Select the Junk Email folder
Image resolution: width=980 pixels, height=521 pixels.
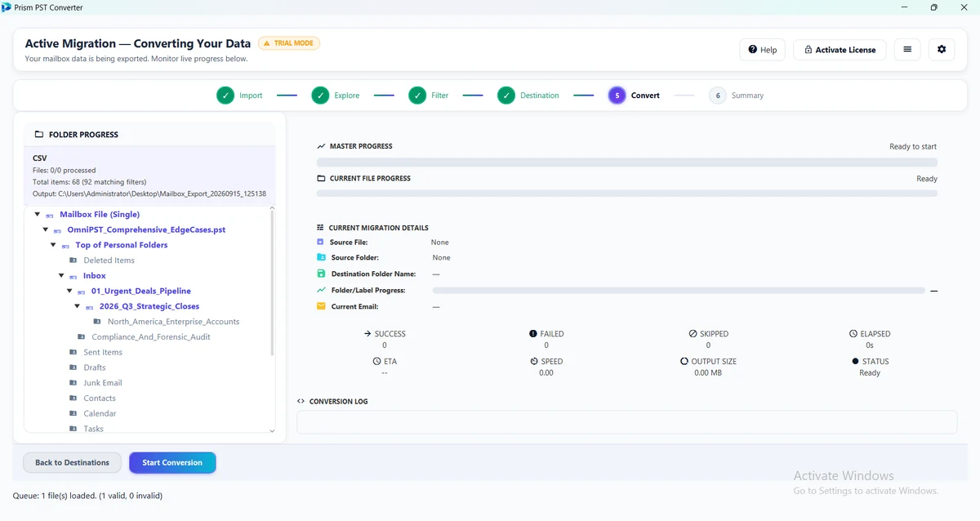103,383
